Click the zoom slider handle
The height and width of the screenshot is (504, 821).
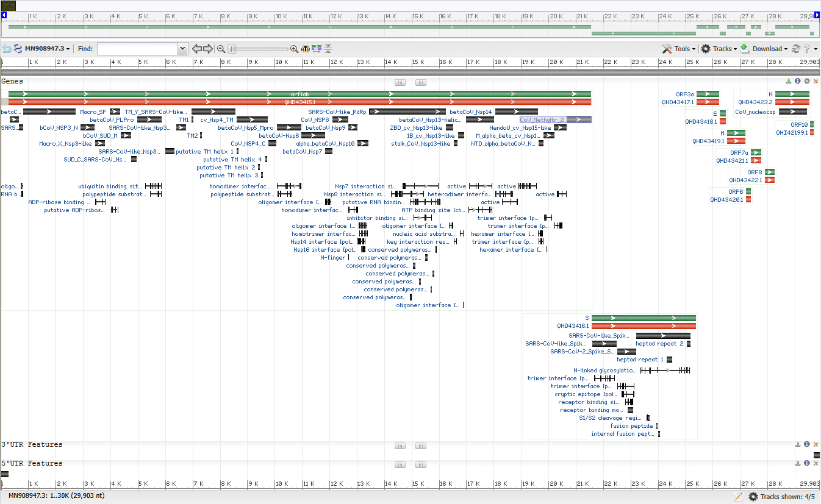[x=232, y=49]
